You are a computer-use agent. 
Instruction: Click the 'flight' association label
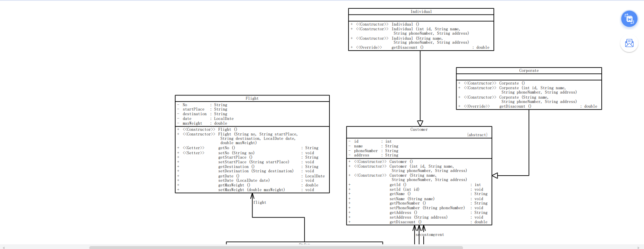point(260,202)
